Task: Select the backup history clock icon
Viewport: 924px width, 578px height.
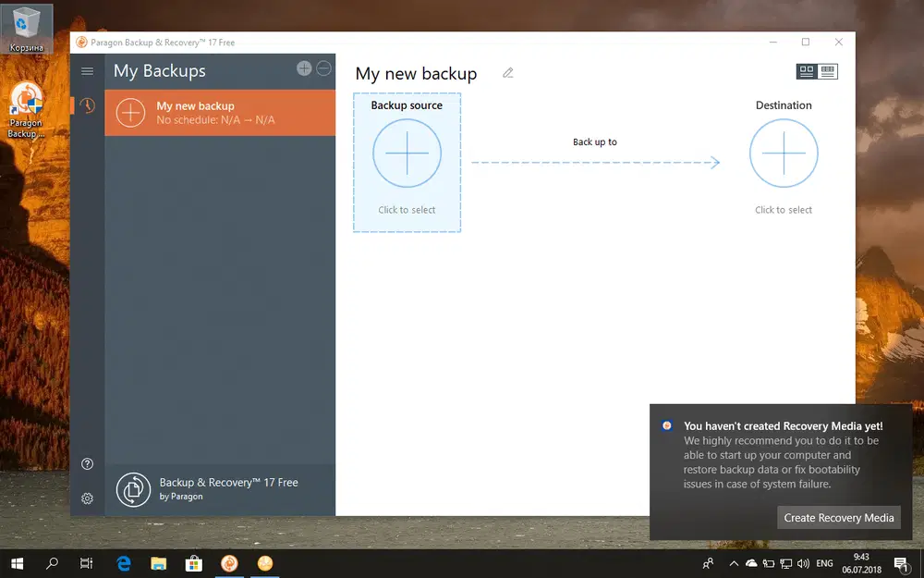Action: point(87,105)
